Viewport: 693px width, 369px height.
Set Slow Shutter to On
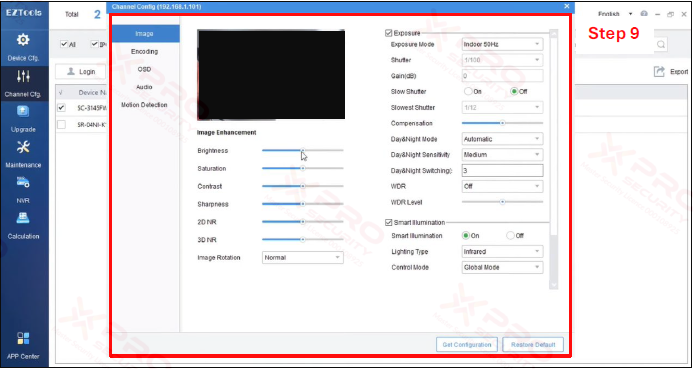(x=468, y=91)
